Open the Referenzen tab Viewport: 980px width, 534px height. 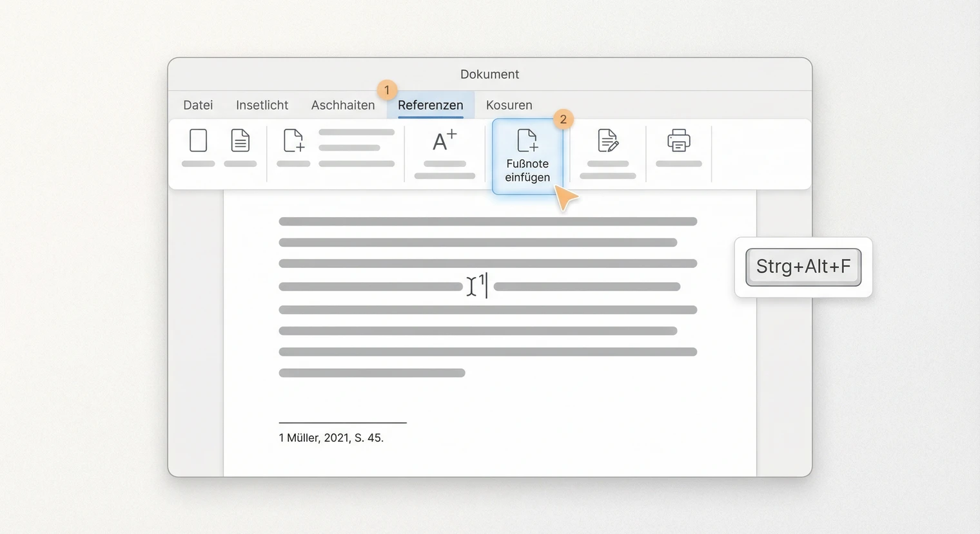pos(430,105)
